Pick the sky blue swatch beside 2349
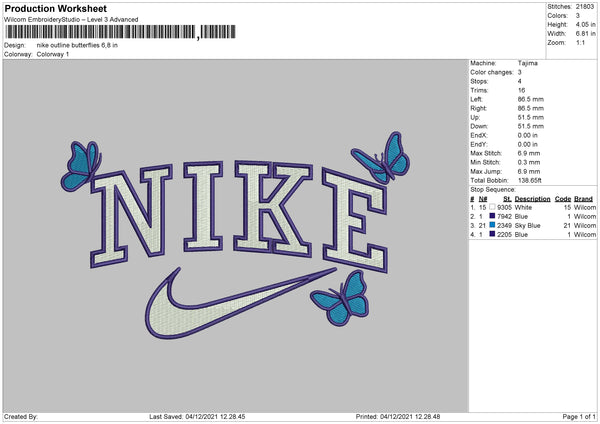 (492, 225)
